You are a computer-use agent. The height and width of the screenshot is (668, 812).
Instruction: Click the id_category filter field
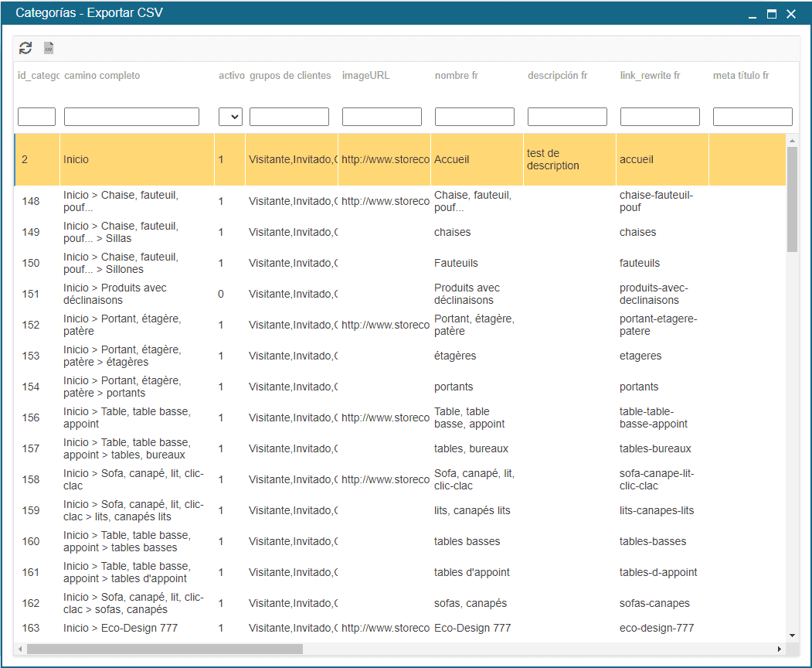pyautogui.click(x=36, y=117)
